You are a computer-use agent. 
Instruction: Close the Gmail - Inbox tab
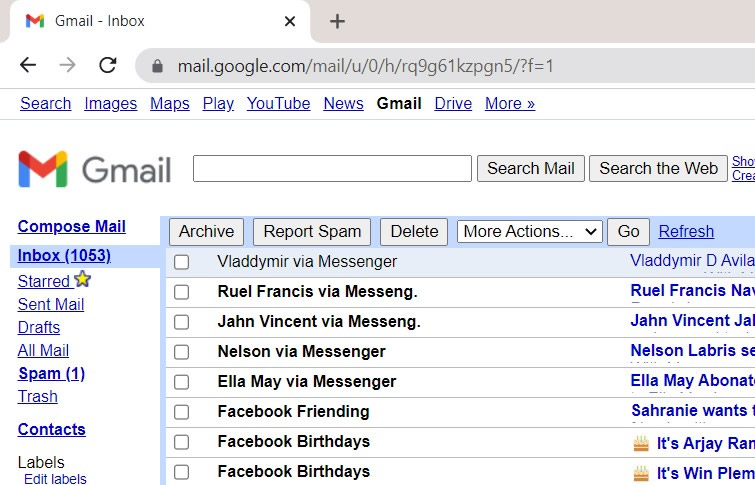pyautogui.click(x=290, y=21)
